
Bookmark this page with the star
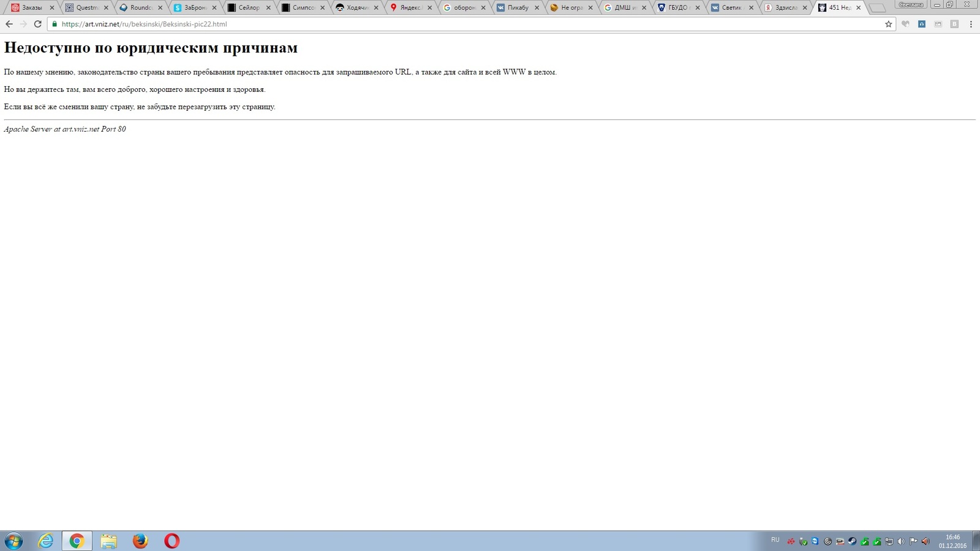889,24
